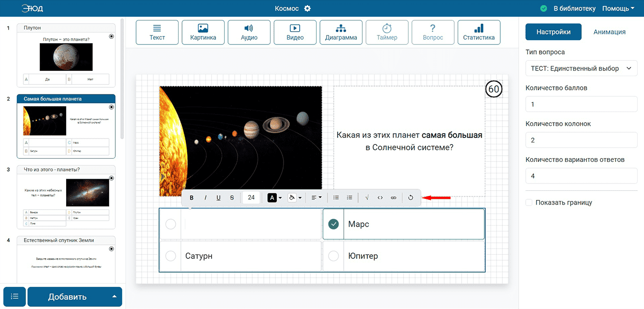This screenshot has width=644, height=309.
Task: Open text color dropdown arrow
Action: click(280, 197)
